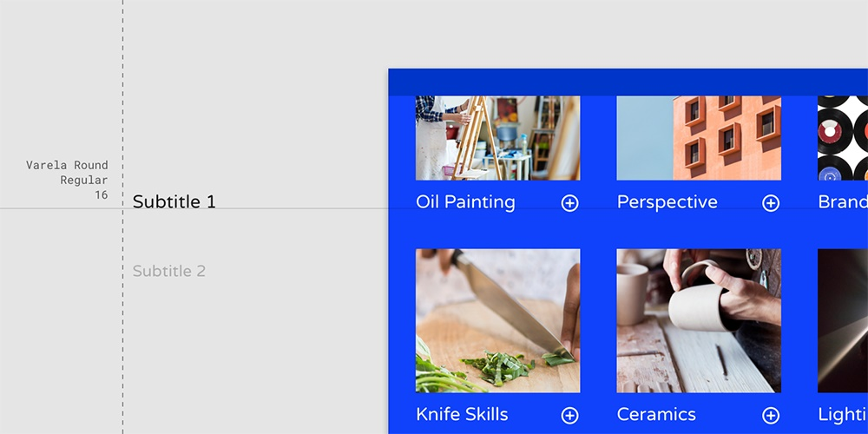Click the Oil Painting title text

pyautogui.click(x=465, y=202)
